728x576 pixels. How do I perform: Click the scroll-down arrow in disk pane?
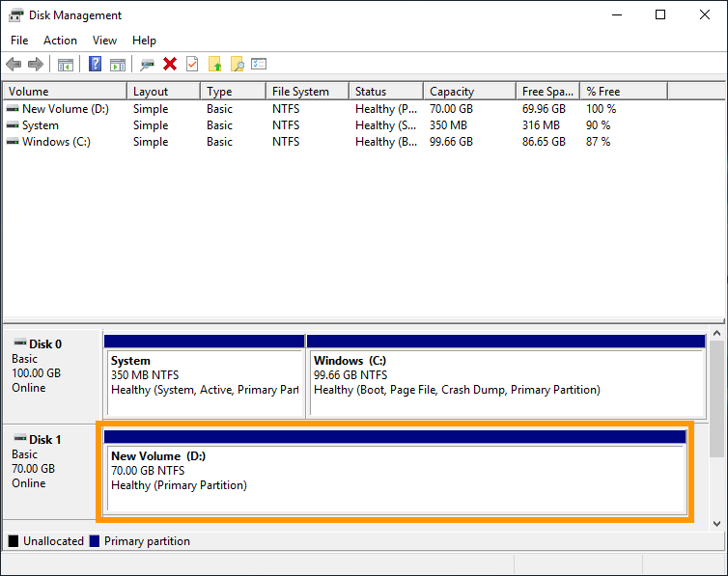(716, 523)
